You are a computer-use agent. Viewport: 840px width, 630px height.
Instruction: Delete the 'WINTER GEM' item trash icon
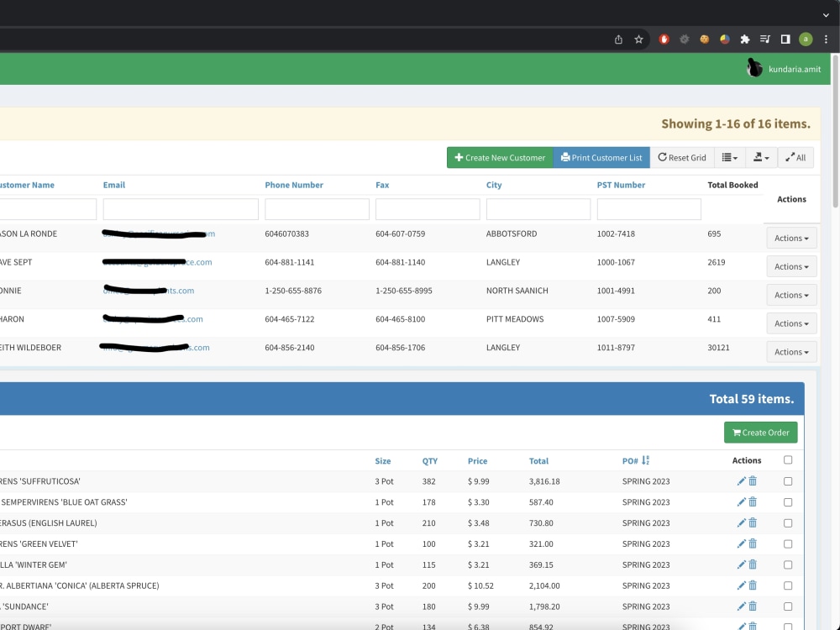point(753,564)
